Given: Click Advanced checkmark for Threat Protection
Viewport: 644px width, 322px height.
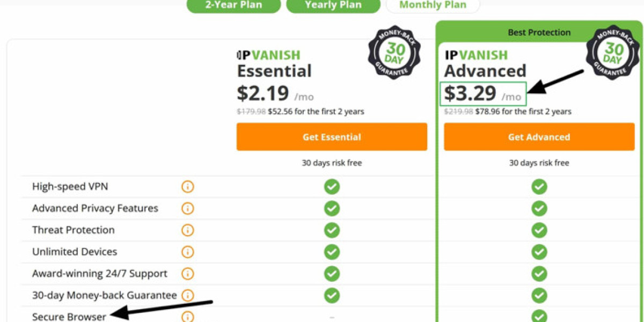Looking at the screenshot, I should 539,230.
